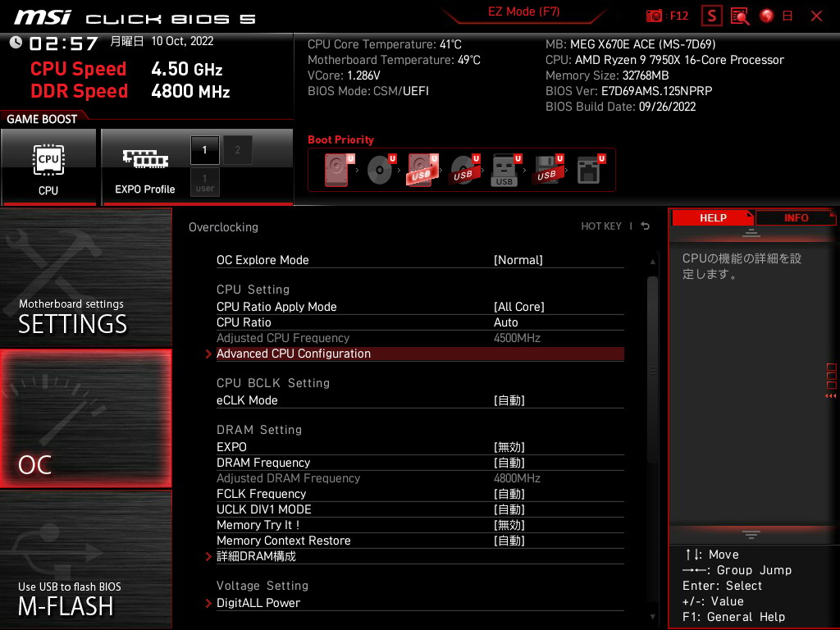Click help panel bottom resize handle
The image size is (840, 630).
click(751, 534)
